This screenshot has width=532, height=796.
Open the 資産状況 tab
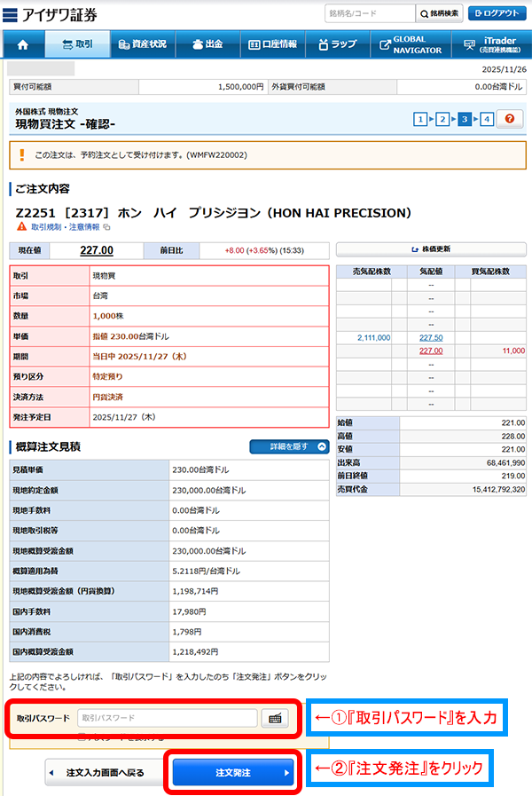[143, 44]
